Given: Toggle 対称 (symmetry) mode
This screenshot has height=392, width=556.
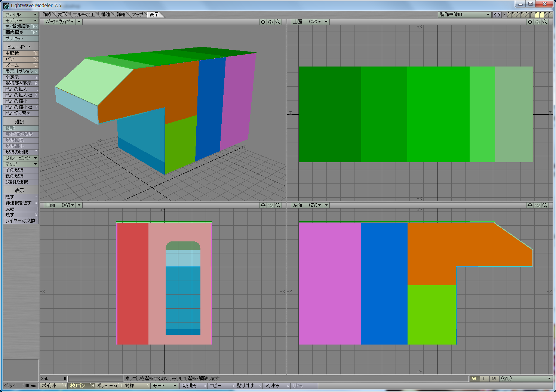Looking at the screenshot, I should tap(135, 386).
